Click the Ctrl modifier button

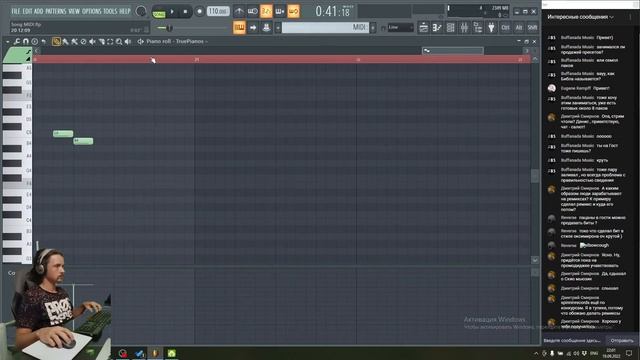pos(505,27)
